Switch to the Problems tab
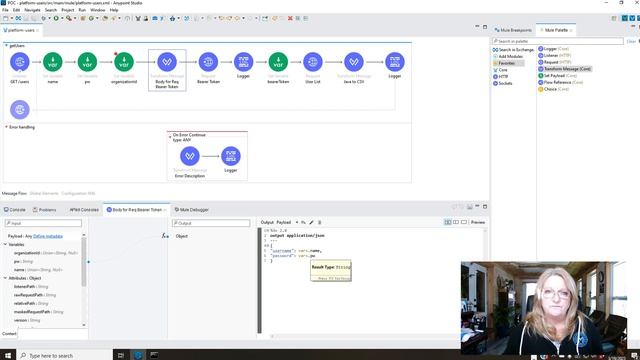Image resolution: width=640 pixels, height=360 pixels. coord(44,210)
